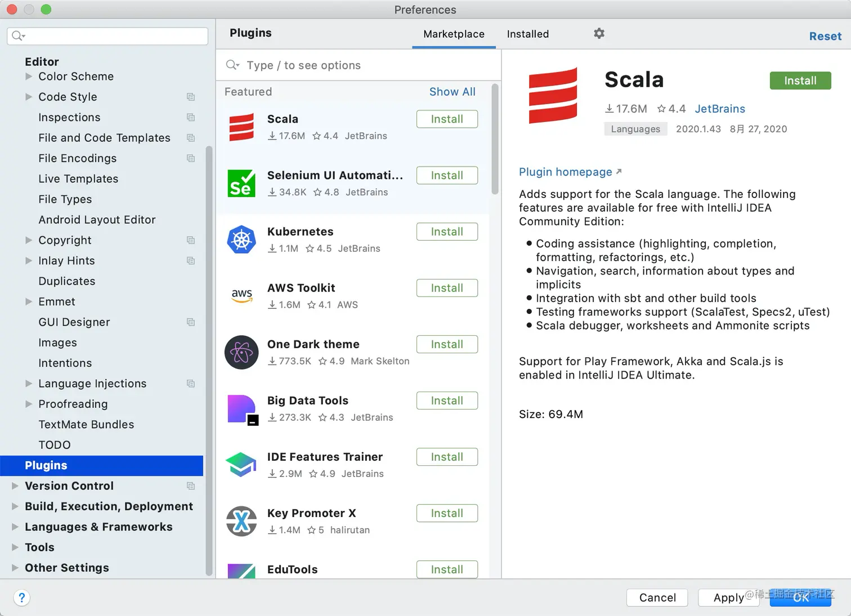Click the project-level icon beside GUI Designer
The width and height of the screenshot is (851, 616).
tap(191, 322)
